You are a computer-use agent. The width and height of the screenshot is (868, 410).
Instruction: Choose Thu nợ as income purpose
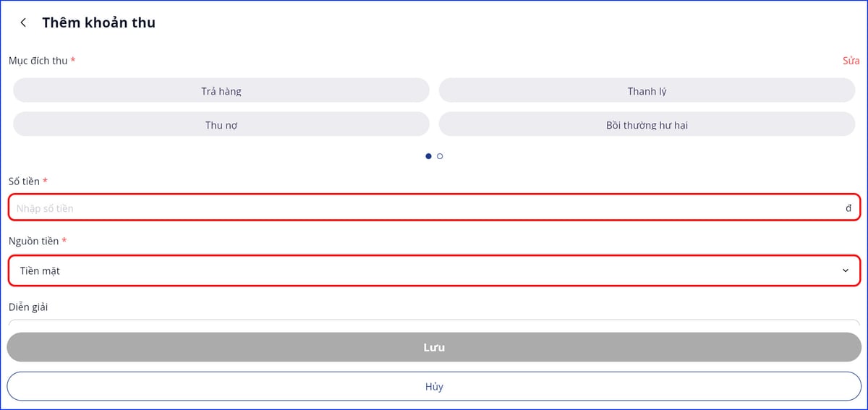coord(221,125)
